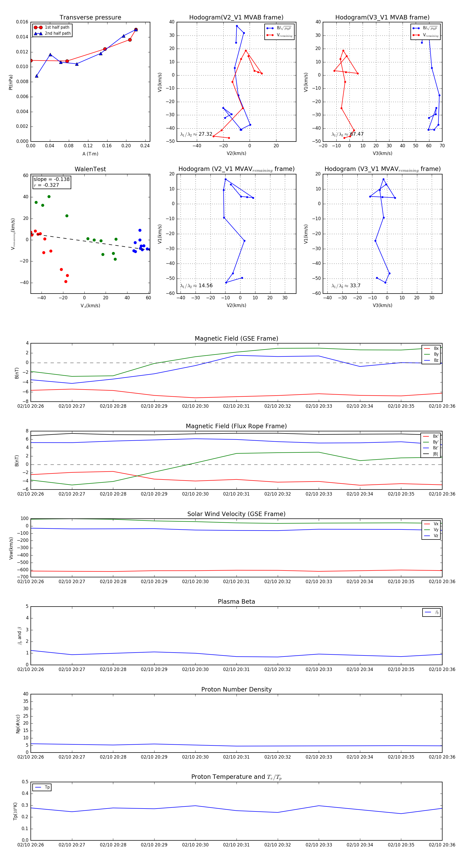Image resolution: width=473 pixels, height=868 pixels.
Task: Click the "V_A(km/s)" axis label in WalenTest
Action: point(90,306)
